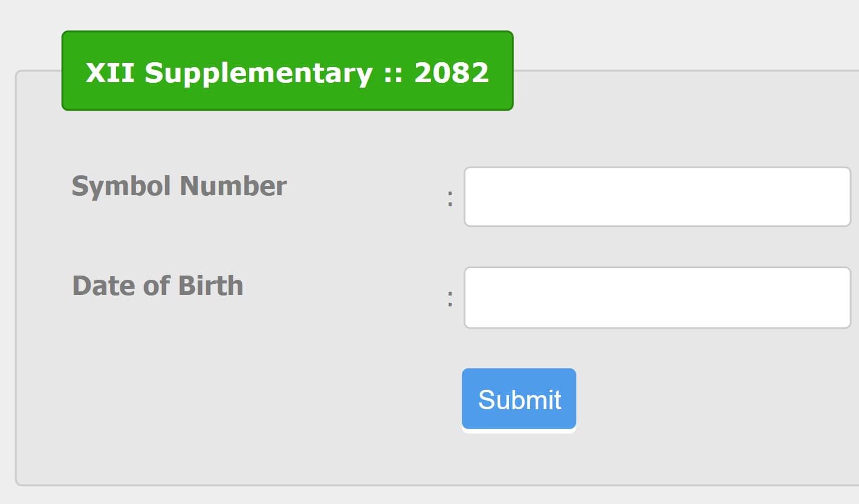The image size is (859, 504).
Task: Click the Symbol Number input field
Action: click(x=657, y=197)
